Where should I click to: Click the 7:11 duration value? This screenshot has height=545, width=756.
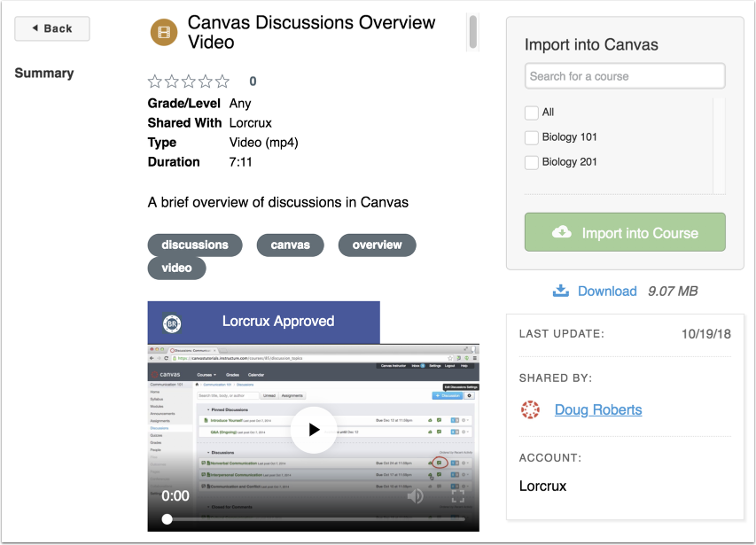click(240, 162)
